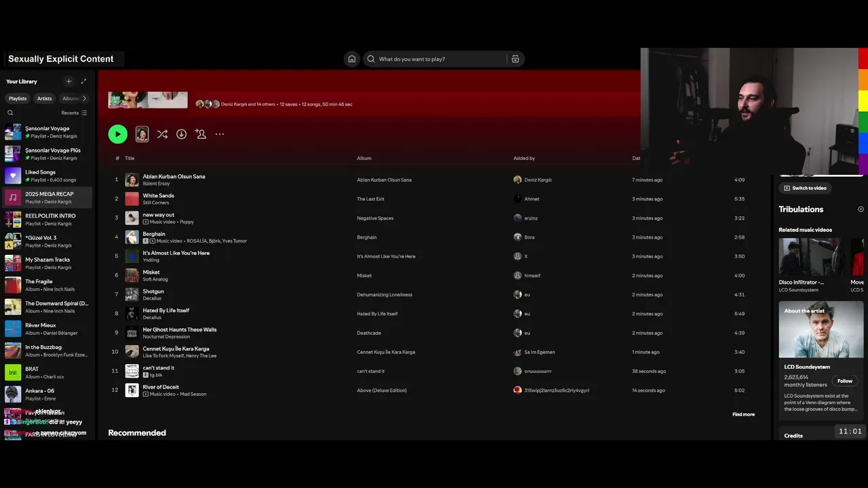Image resolution: width=868 pixels, height=488 pixels.
Task: Filter library by Playlists
Action: (18, 98)
